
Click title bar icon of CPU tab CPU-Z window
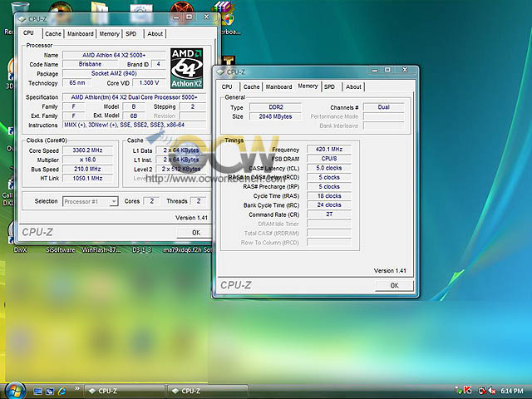[22, 18]
